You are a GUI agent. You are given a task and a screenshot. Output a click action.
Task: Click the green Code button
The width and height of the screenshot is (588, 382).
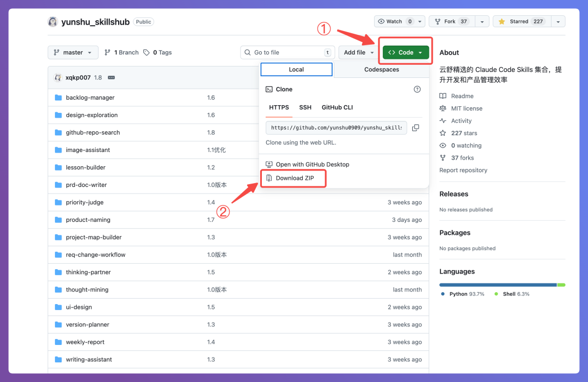tap(406, 52)
